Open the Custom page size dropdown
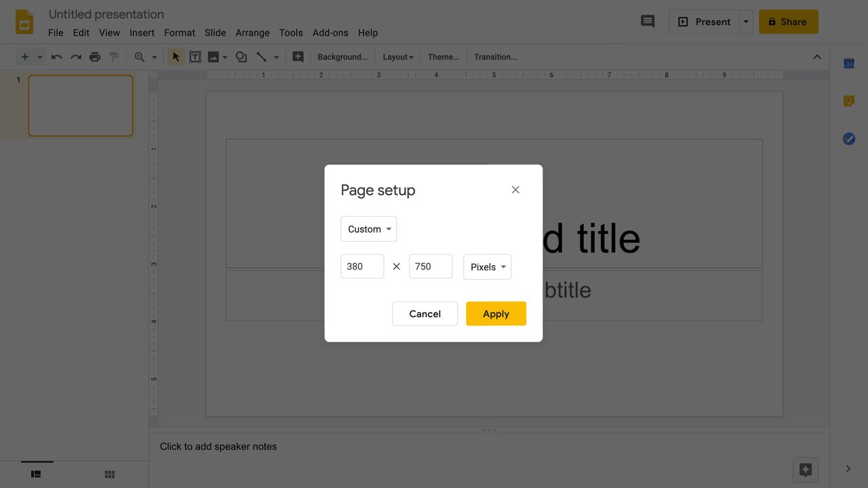The height and width of the screenshot is (488, 868). tap(368, 229)
